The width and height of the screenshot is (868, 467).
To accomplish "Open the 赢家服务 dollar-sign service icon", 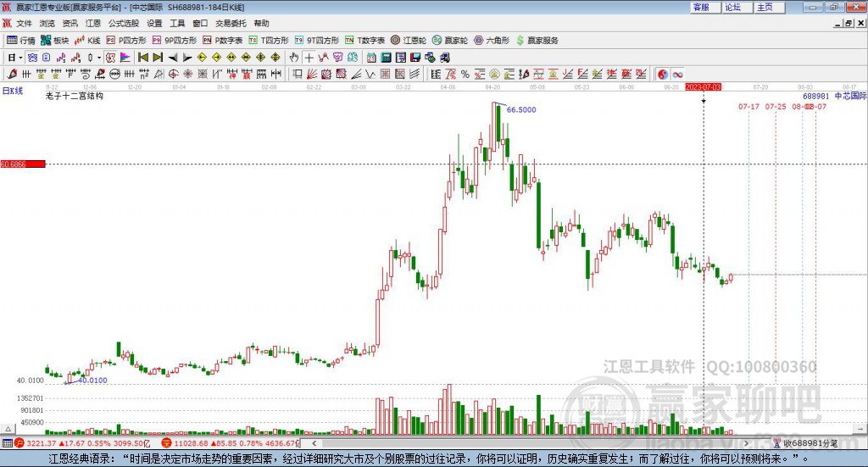I will coord(537,41).
